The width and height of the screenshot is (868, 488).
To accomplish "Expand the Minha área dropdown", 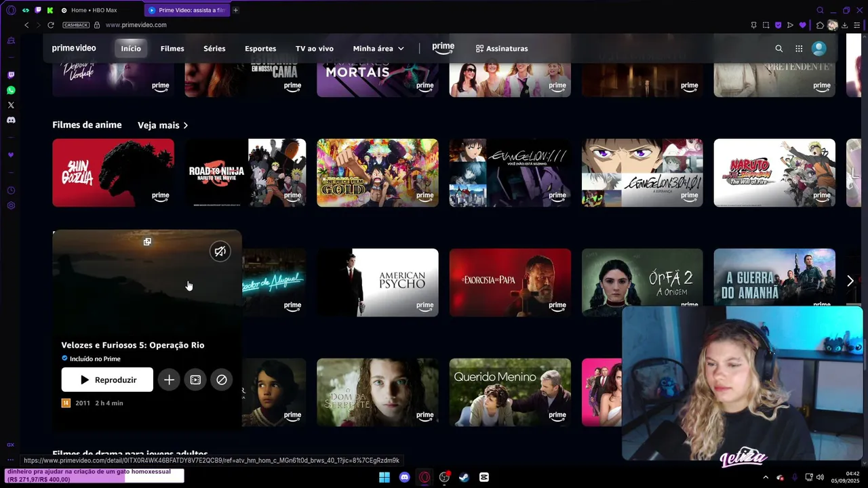I will [378, 49].
